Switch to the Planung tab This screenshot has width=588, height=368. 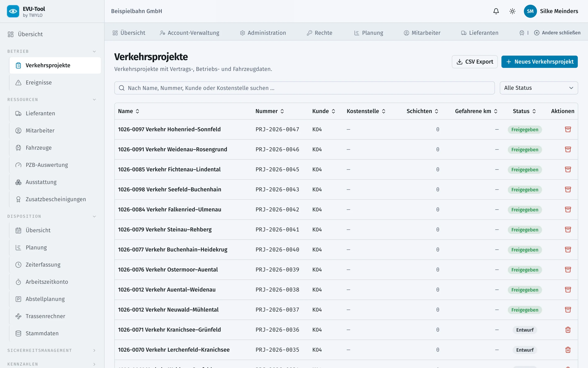(369, 33)
